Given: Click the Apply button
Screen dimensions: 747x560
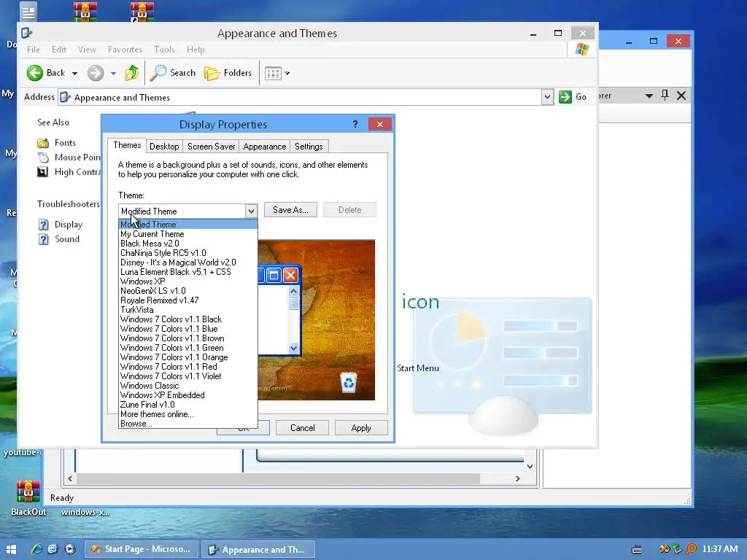Looking at the screenshot, I should coord(361,427).
